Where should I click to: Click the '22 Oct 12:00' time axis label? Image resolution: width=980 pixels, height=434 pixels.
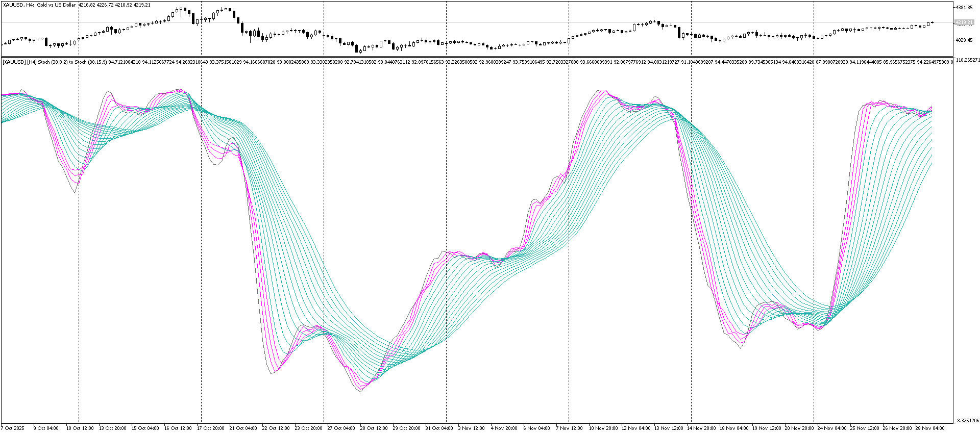276,428
